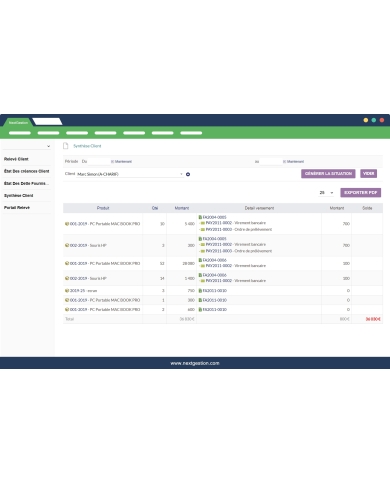The image size is (390, 484).
Task: Click product icon of MAC BOOK PRO row with quantity 10
Action: click(67, 224)
